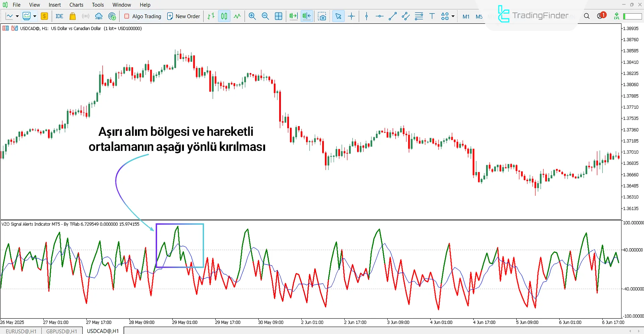Image resolution: width=644 pixels, height=334 pixels.
Task: Enable candlestick chart display mode
Action: [x=224, y=16]
